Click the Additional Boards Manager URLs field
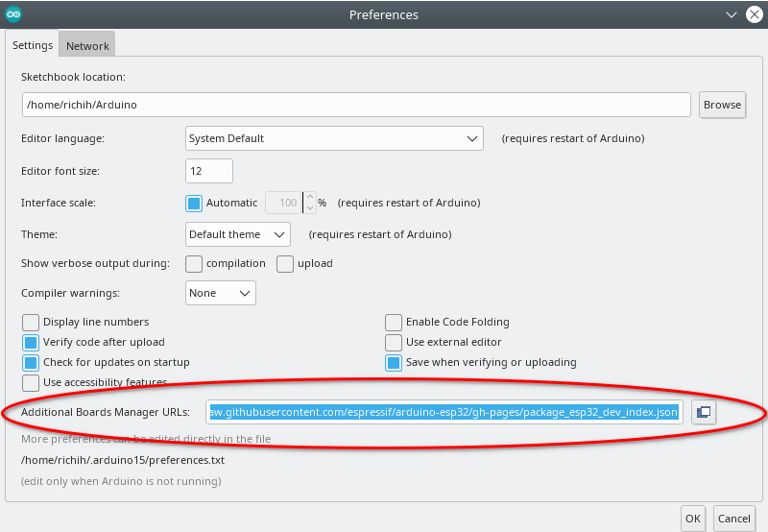 (x=444, y=413)
